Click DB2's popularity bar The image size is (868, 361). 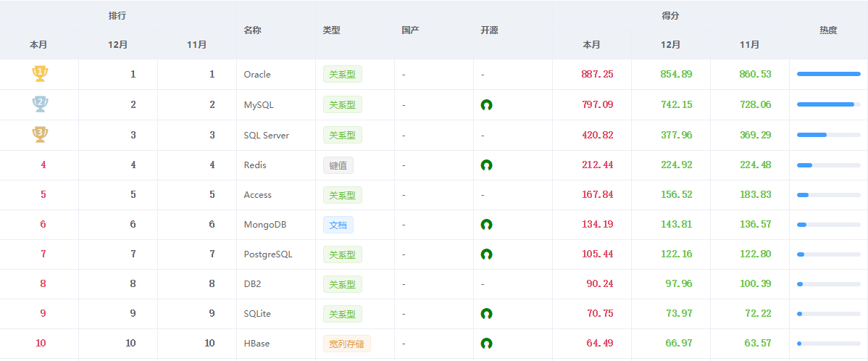tap(829, 284)
